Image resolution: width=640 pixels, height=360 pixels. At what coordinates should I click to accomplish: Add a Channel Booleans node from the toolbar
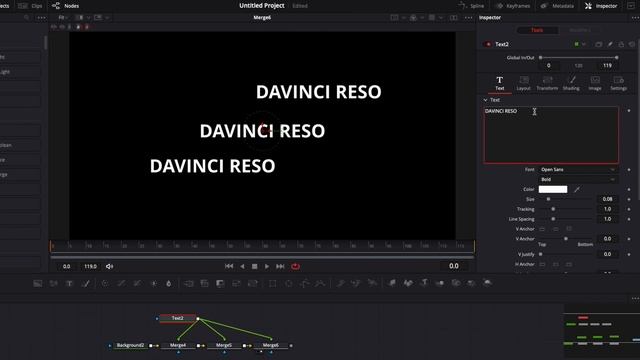point(204,283)
